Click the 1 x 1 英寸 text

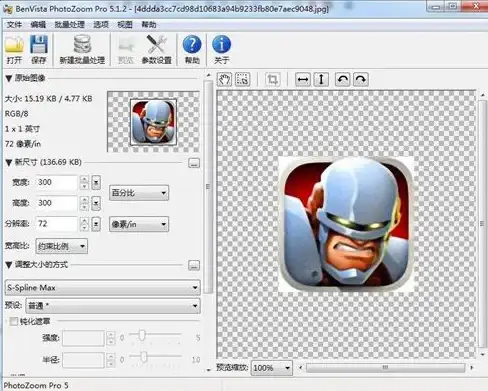point(22,129)
